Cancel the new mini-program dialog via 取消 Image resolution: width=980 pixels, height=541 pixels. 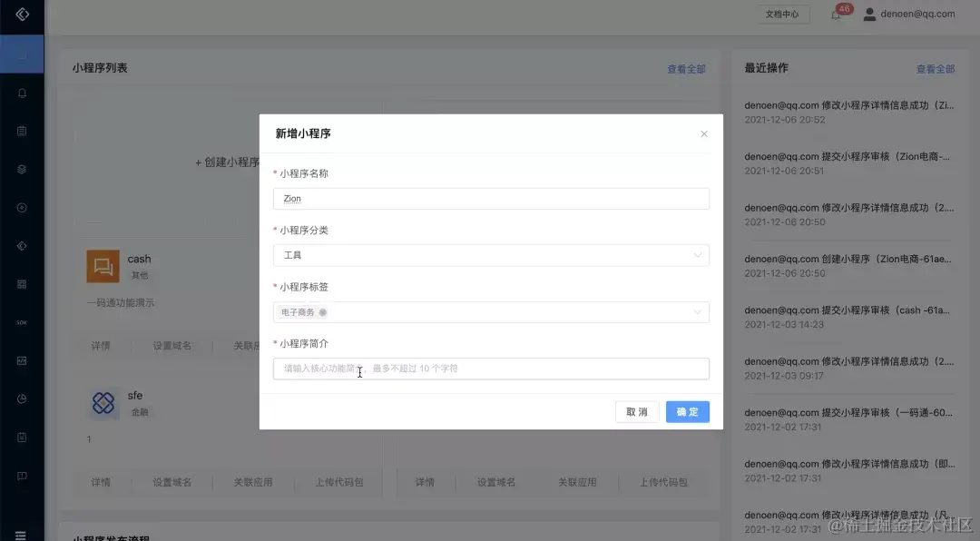tap(636, 411)
